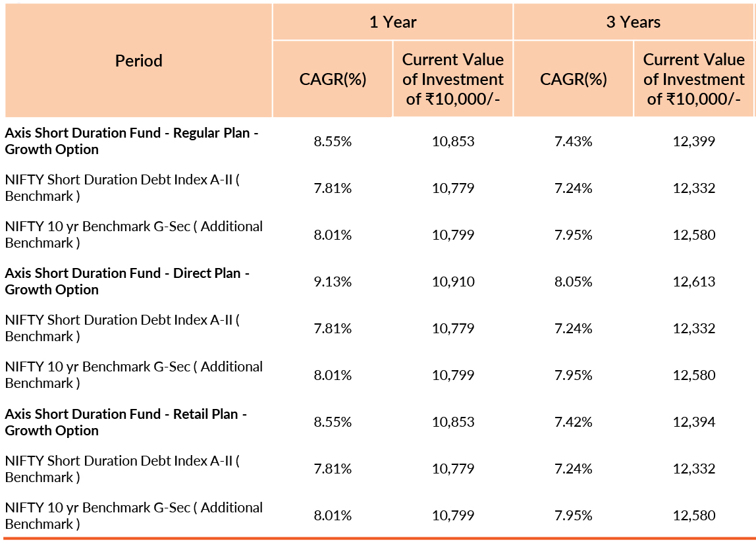Viewport: 756px width, 542px height.
Task: Select the Axis Short Duration Fund Regular Plan row label
Action: click(131, 141)
